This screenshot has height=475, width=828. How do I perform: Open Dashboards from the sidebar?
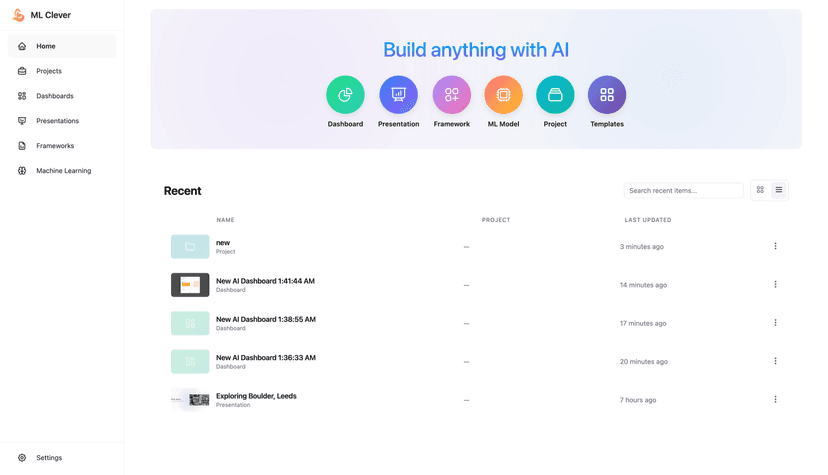pos(54,96)
